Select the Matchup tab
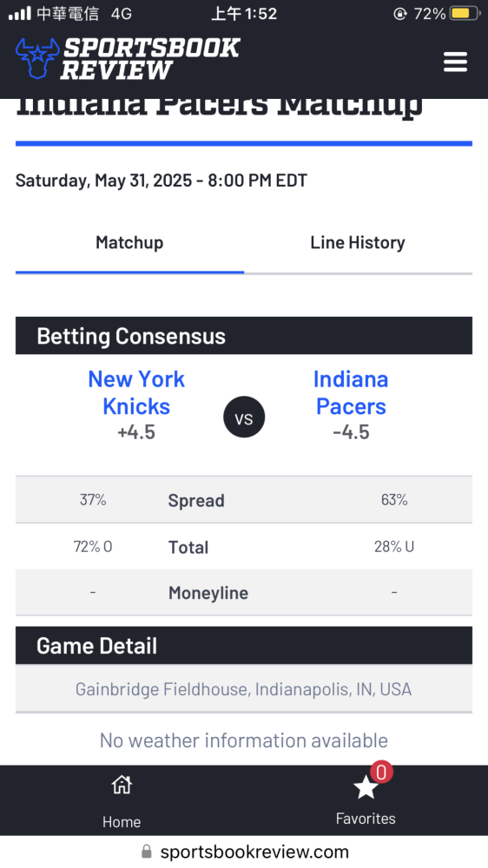This screenshot has width=488, height=868. point(129,243)
